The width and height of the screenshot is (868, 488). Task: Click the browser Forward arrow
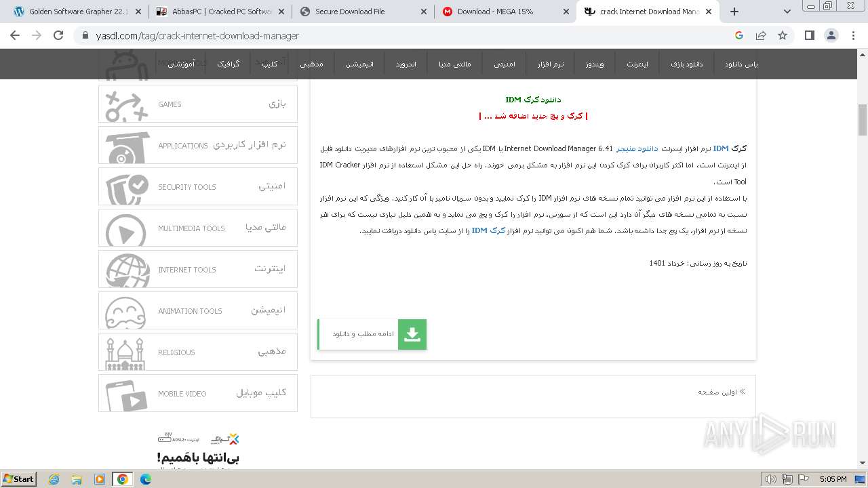coord(37,35)
